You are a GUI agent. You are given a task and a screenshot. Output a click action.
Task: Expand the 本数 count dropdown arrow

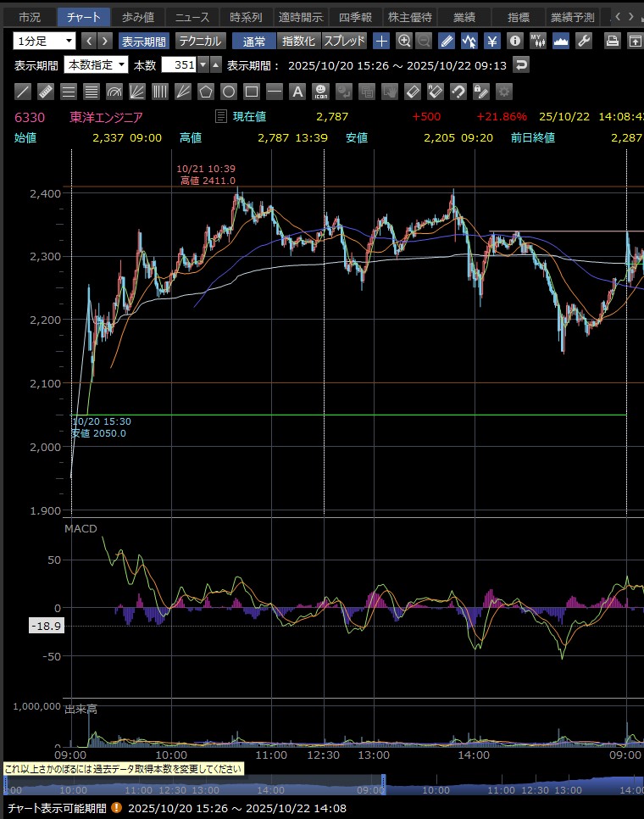coord(203,65)
